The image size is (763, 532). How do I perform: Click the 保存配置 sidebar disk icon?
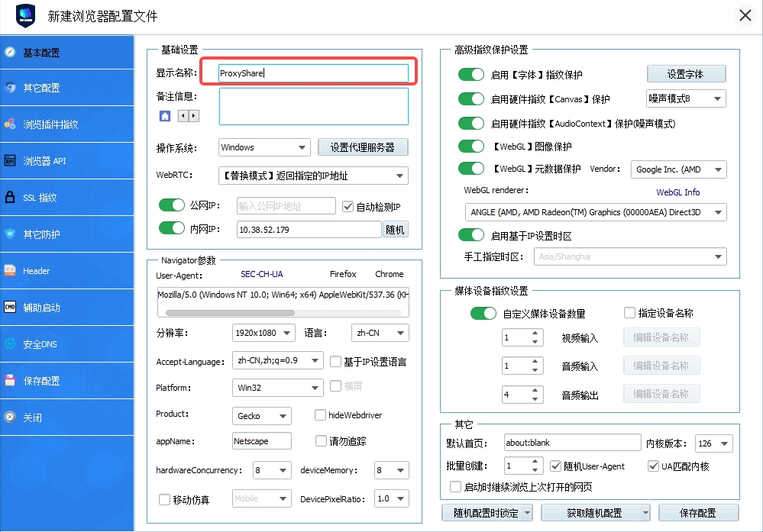point(10,380)
